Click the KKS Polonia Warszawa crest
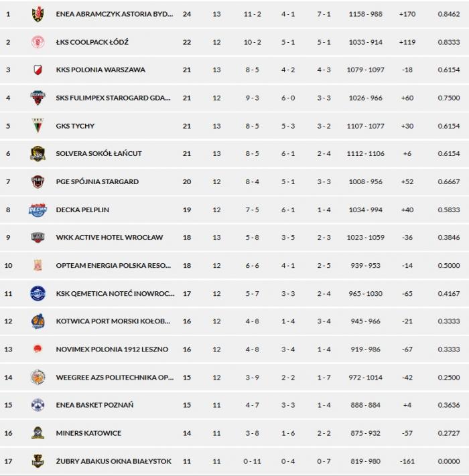The height and width of the screenshot is (476, 469). pyautogui.click(x=38, y=70)
